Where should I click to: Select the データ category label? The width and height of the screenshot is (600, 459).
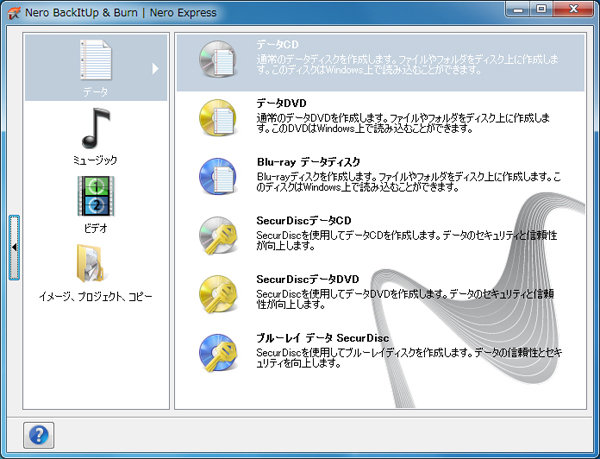(96, 92)
